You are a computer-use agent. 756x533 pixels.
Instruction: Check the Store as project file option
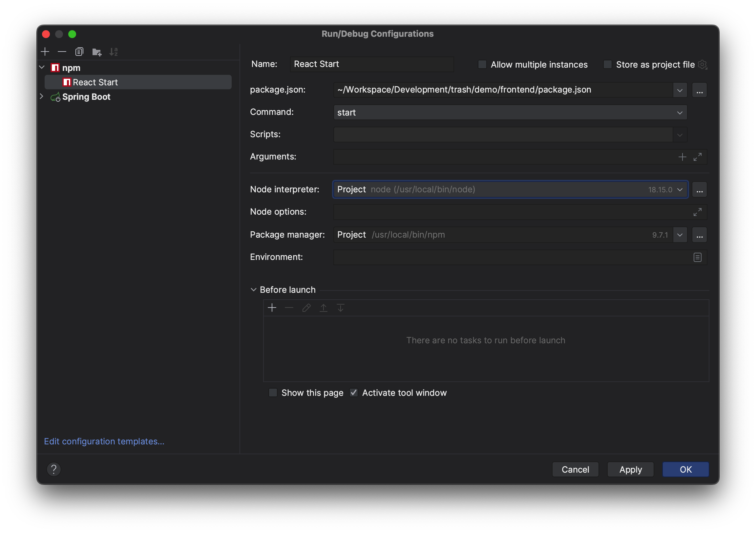pos(607,64)
